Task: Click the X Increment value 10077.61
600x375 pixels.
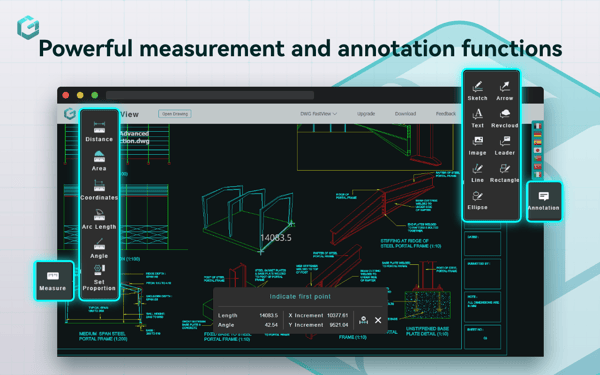Action: coord(337,315)
